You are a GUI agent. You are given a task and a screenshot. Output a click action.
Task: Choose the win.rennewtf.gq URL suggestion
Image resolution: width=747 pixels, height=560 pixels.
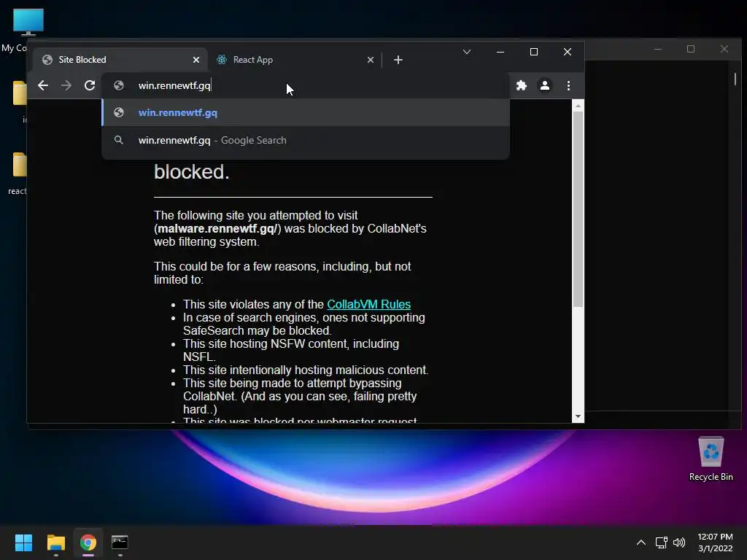tap(306, 113)
